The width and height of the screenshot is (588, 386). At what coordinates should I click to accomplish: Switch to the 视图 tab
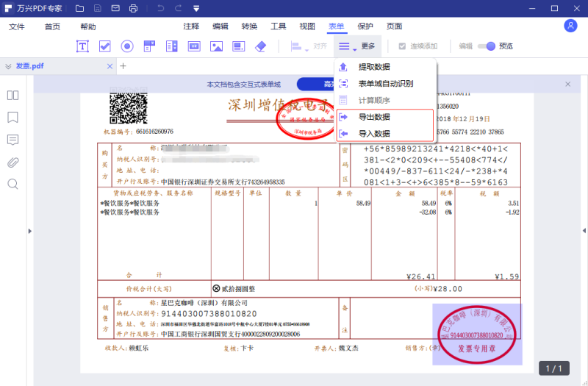307,26
